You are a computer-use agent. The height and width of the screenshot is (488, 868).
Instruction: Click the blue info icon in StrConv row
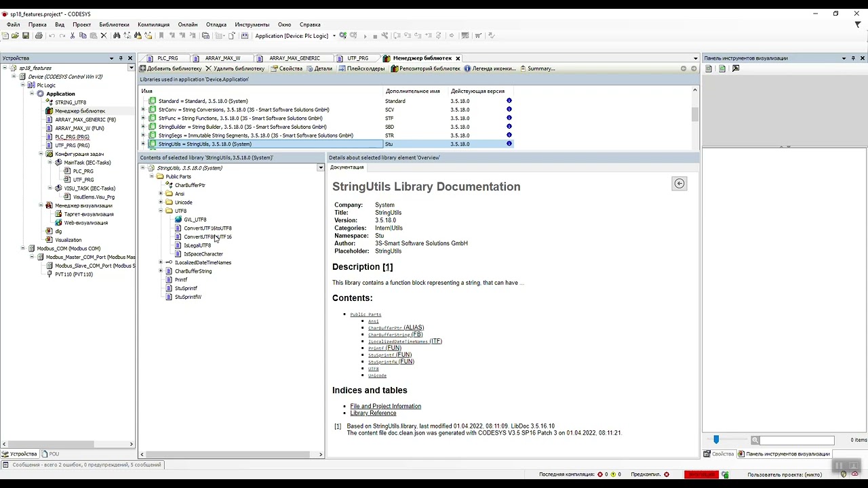tap(509, 110)
